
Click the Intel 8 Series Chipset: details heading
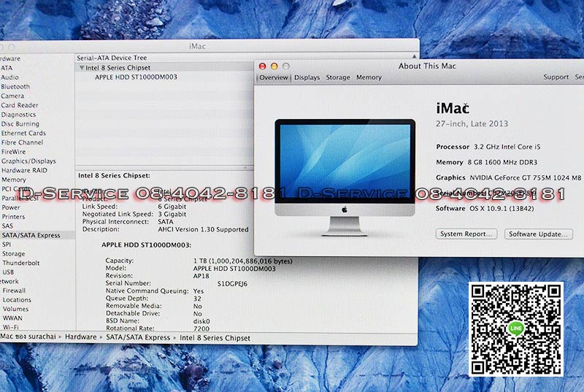[x=114, y=175]
